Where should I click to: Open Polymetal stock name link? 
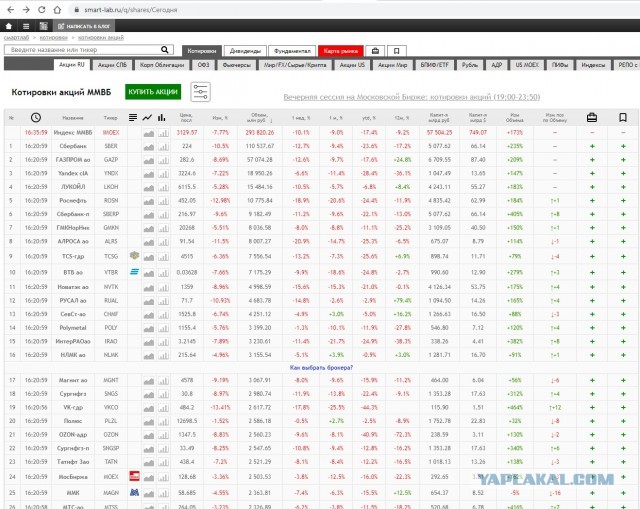pyautogui.click(x=73, y=328)
